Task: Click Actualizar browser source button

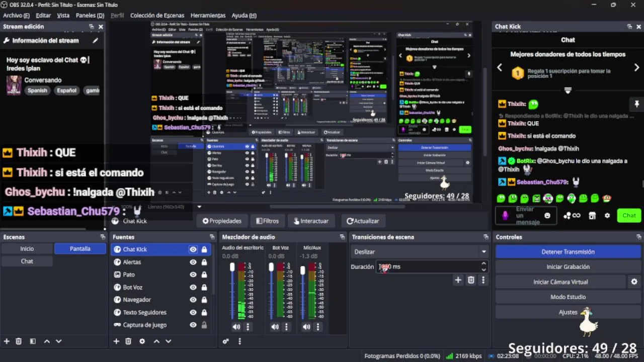Action: (x=363, y=221)
